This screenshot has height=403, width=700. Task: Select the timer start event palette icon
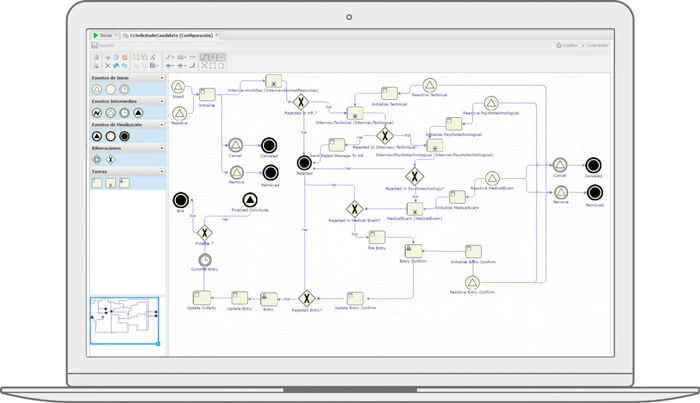[125, 89]
